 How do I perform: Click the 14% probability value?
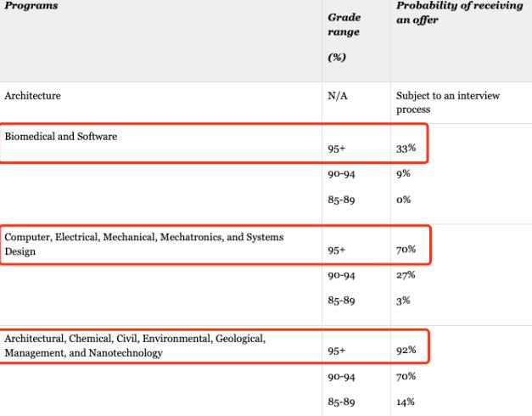click(x=406, y=402)
